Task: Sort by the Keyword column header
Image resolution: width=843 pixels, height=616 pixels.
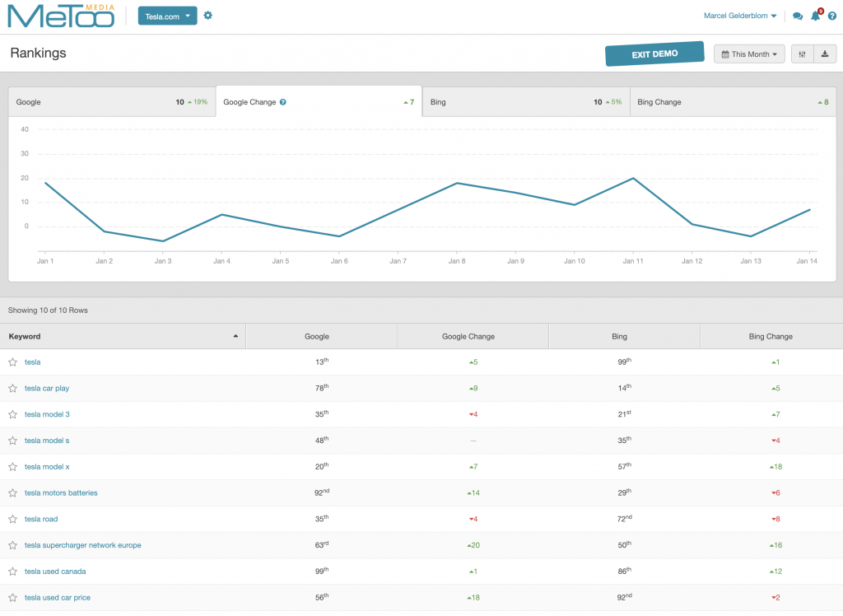Action: 123,336
